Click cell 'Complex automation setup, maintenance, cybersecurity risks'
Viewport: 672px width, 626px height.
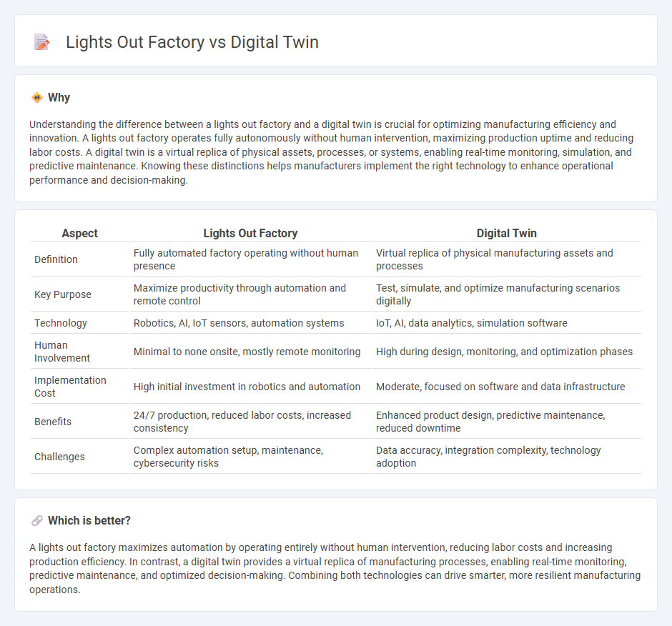[250, 457]
